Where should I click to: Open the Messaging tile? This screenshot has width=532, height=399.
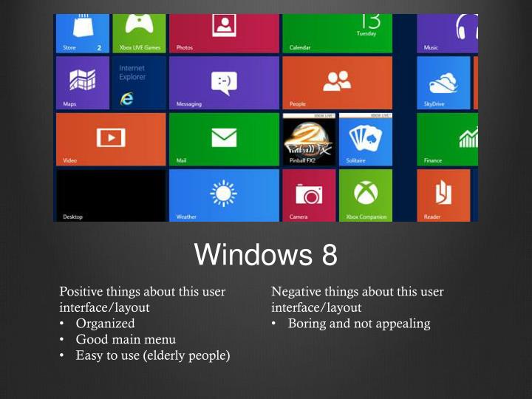tap(224, 83)
